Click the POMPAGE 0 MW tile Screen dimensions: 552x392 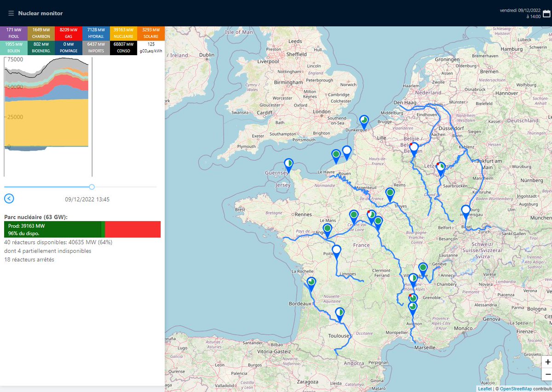69,48
